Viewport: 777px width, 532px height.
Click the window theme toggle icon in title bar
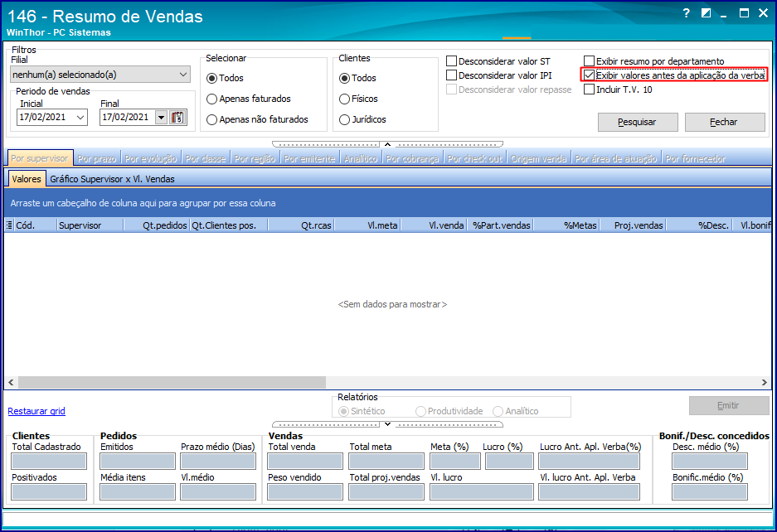point(707,13)
